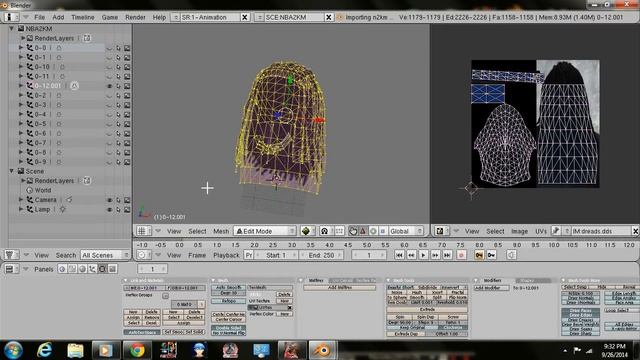Expand the Lamp node in outliner
This screenshot has width=640, height=360.
[21, 209]
